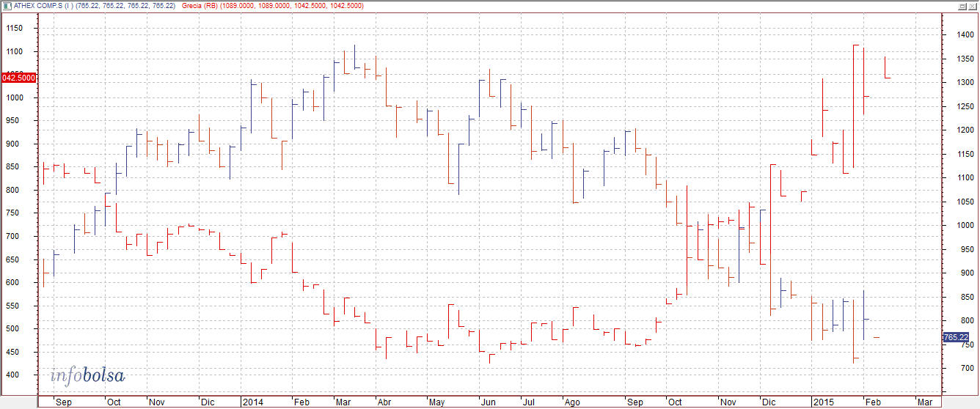Click the chart panel icon beside ATHEX COMP.S
The image size is (980, 409).
click(x=6, y=5)
